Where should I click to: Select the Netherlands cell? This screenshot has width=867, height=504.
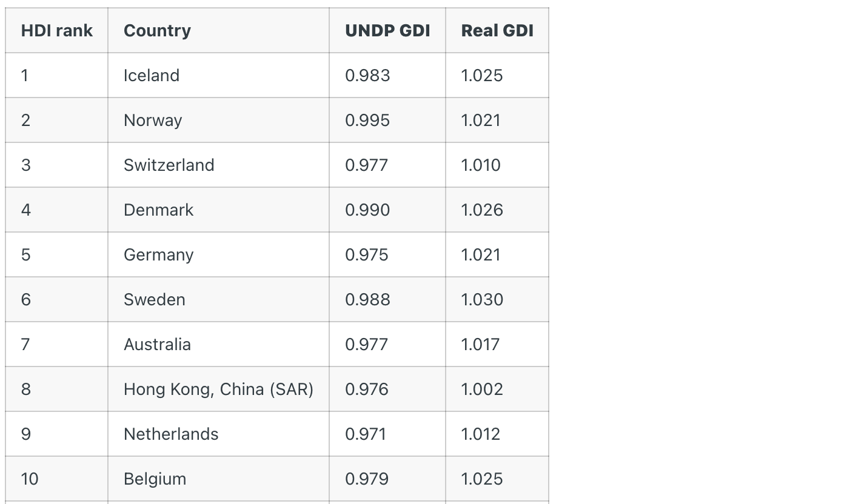coord(218,434)
